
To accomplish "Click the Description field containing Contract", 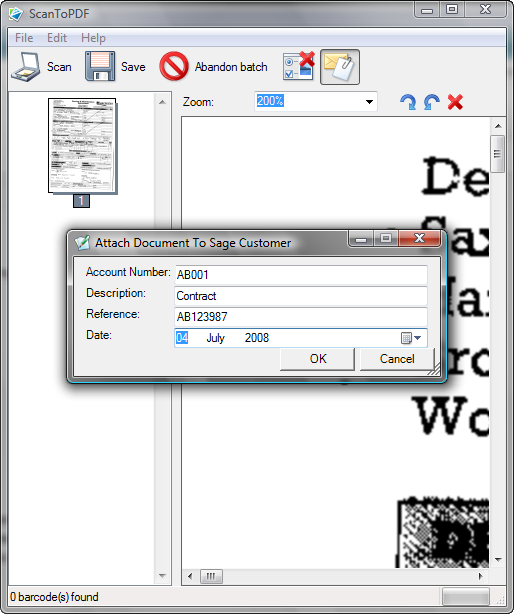I will [301, 296].
